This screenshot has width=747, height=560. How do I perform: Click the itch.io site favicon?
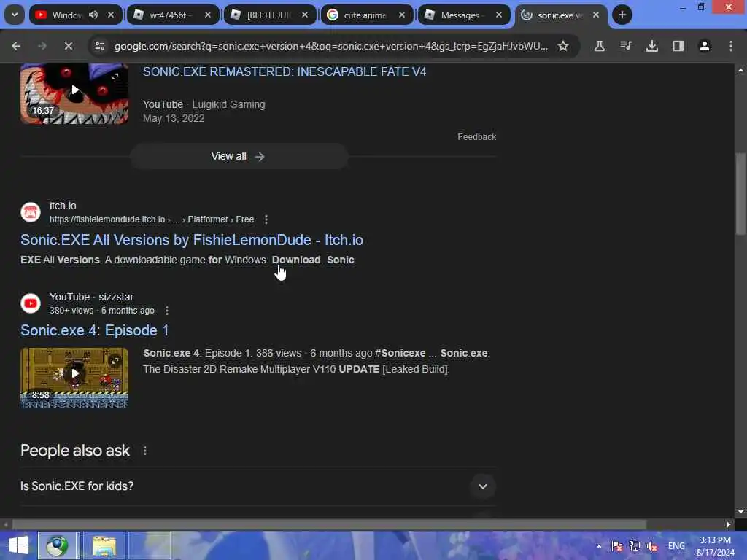(x=31, y=212)
